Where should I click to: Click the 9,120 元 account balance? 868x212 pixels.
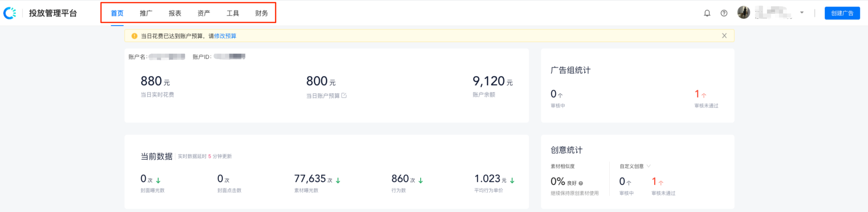click(x=493, y=81)
